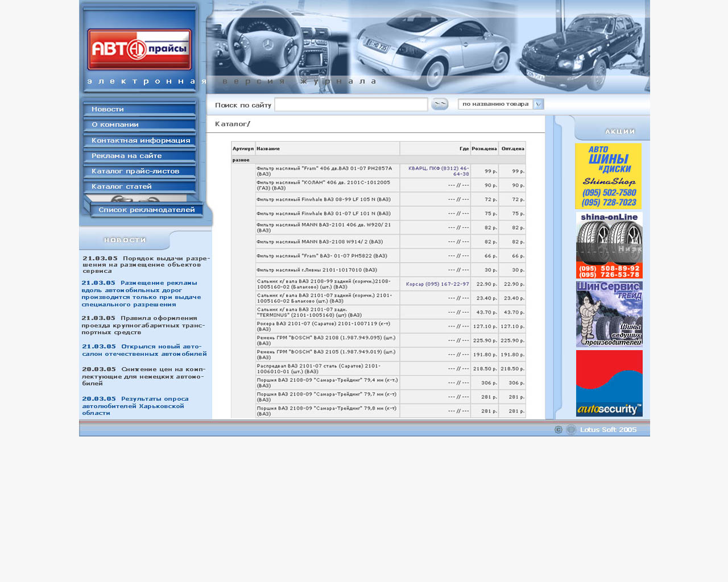The image size is (728, 582).
Task: Open Контактная информация menu item
Action: click(x=139, y=140)
